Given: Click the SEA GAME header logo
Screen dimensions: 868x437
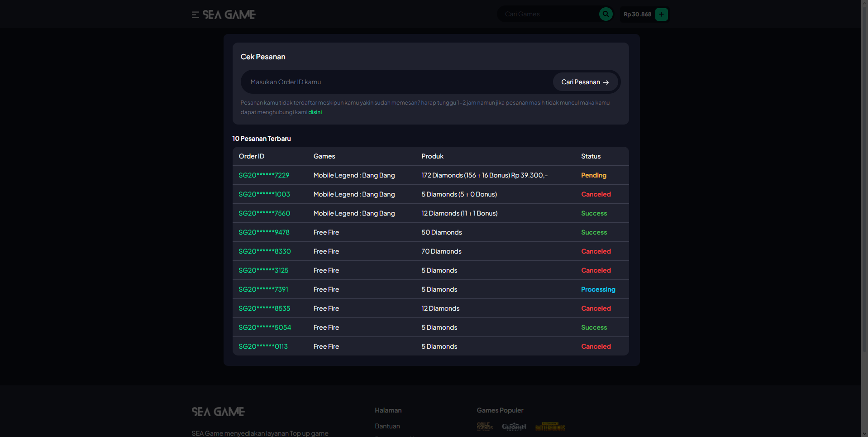Looking at the screenshot, I should pyautogui.click(x=229, y=14).
